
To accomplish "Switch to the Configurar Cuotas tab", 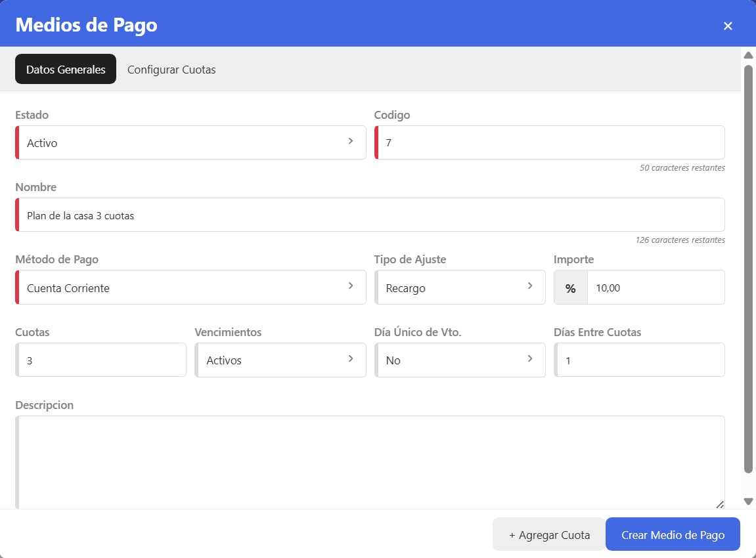I will click(171, 70).
